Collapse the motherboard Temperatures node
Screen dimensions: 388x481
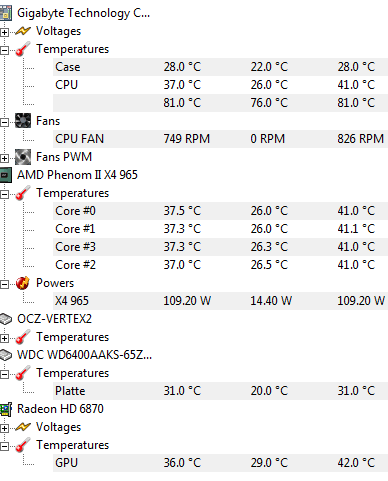pos(4,50)
